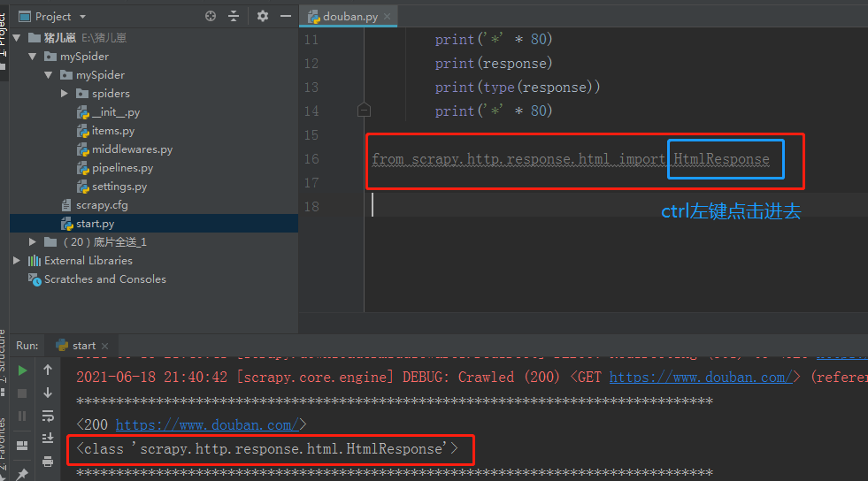Click Up the Stack Trace arrow
This screenshot has width=868, height=481.
click(48, 370)
